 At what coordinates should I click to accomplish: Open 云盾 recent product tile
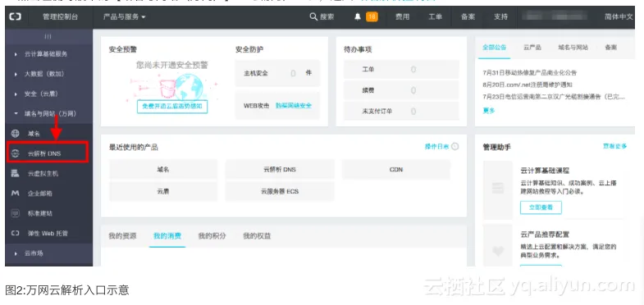tap(163, 191)
